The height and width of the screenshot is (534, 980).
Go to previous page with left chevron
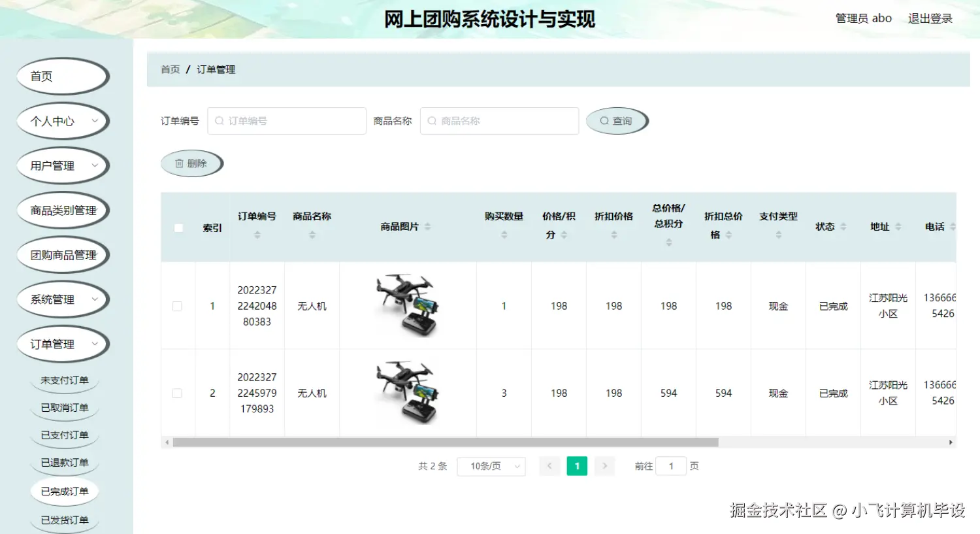point(549,466)
